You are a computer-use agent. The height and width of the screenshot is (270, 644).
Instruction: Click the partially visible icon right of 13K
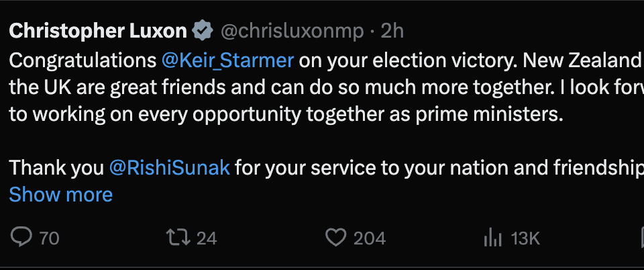tap(639, 237)
